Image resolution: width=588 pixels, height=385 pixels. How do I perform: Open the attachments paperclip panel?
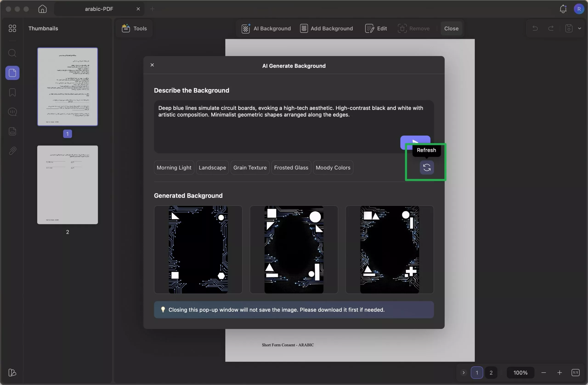click(12, 151)
